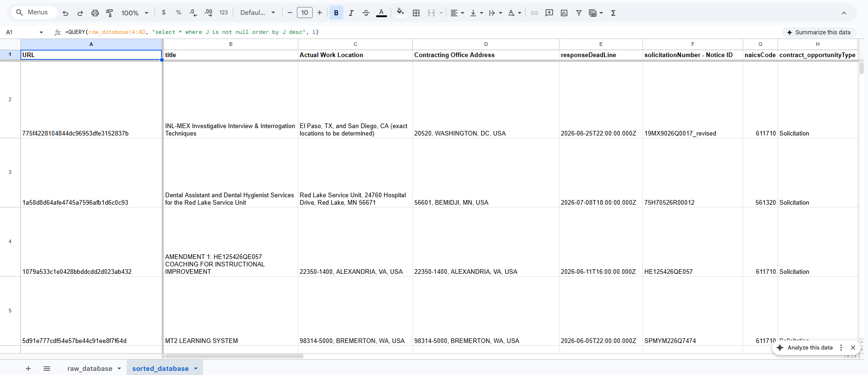Screen dimensions: 868x375
Task: Open the text color picker
Action: pos(381,13)
